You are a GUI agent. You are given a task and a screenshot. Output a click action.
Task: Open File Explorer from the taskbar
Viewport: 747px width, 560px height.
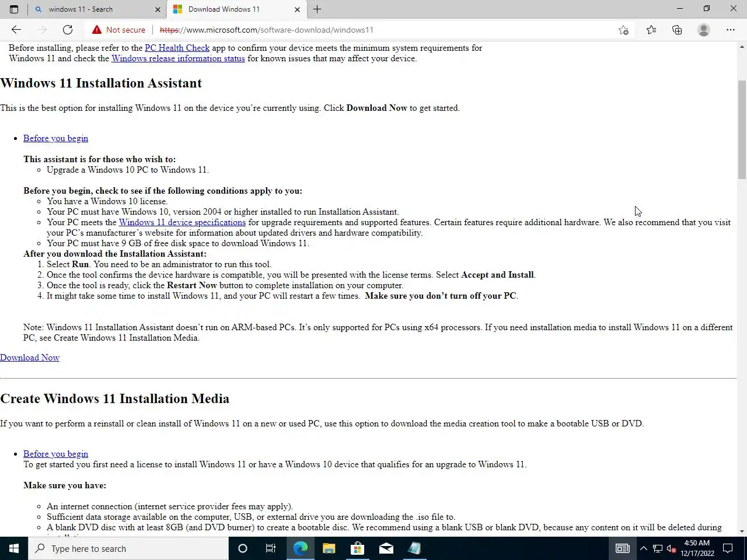pyautogui.click(x=329, y=548)
